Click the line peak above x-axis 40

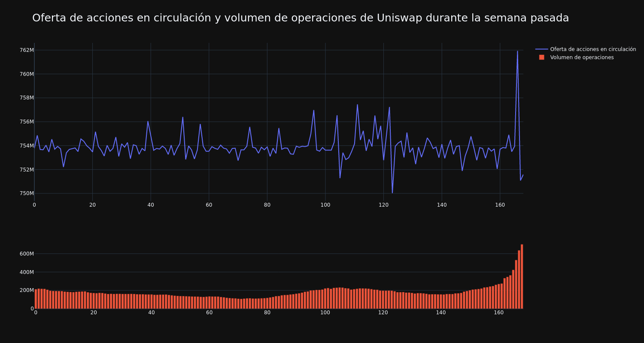pyautogui.click(x=148, y=121)
